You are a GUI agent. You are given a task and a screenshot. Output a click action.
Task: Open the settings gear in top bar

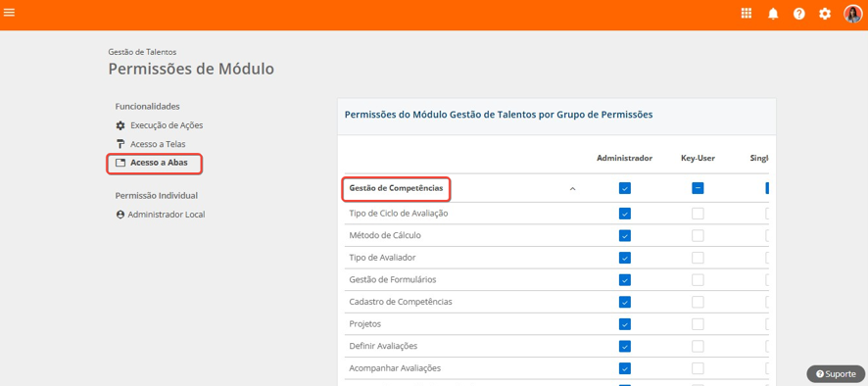pos(825,14)
